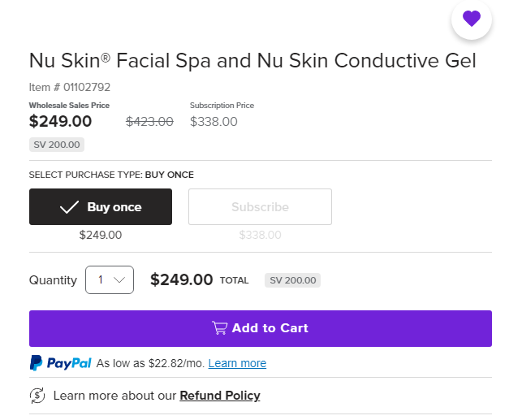Click the $249.00 wholesale sales price
522x420 pixels.
point(60,121)
